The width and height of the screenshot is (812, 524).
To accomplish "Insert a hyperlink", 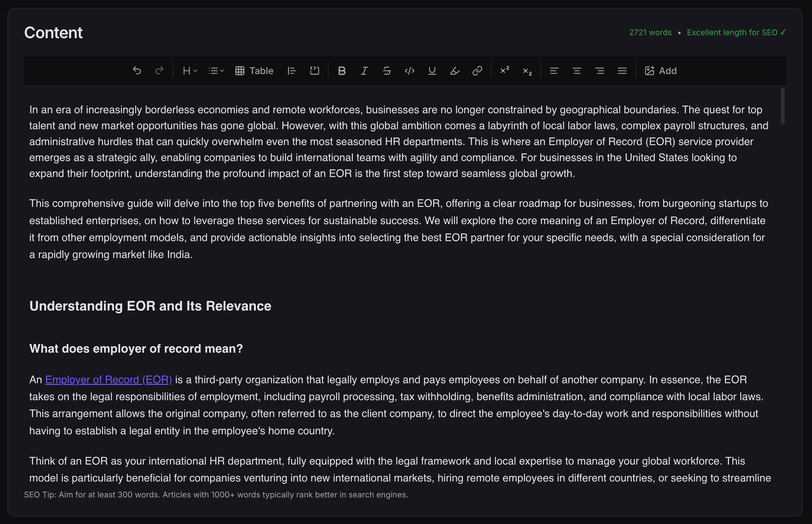I will [477, 71].
